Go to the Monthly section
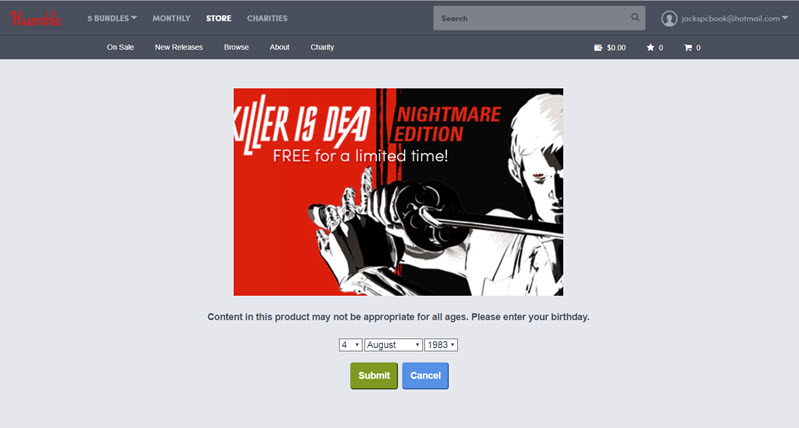 [171, 18]
